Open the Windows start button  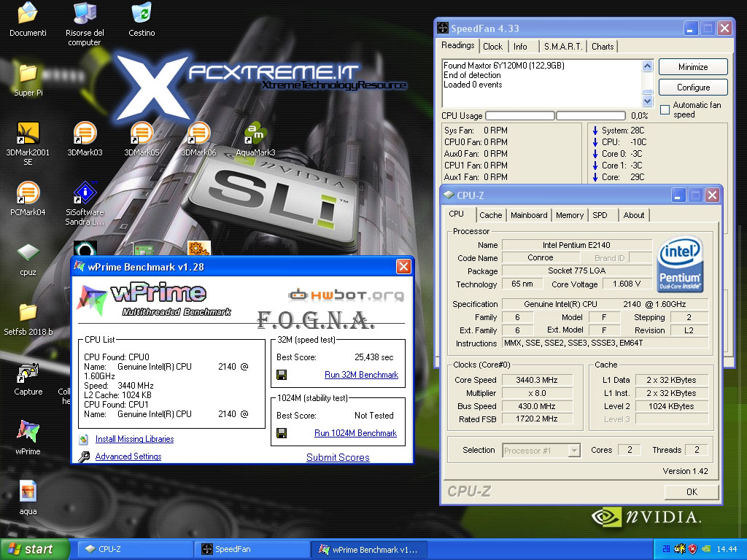[34, 549]
